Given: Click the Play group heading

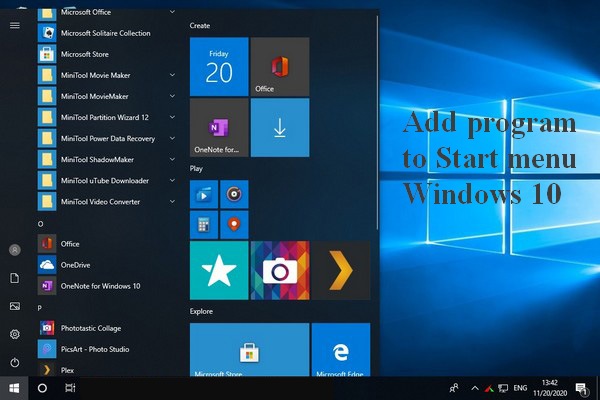Looking at the screenshot, I should (x=196, y=168).
